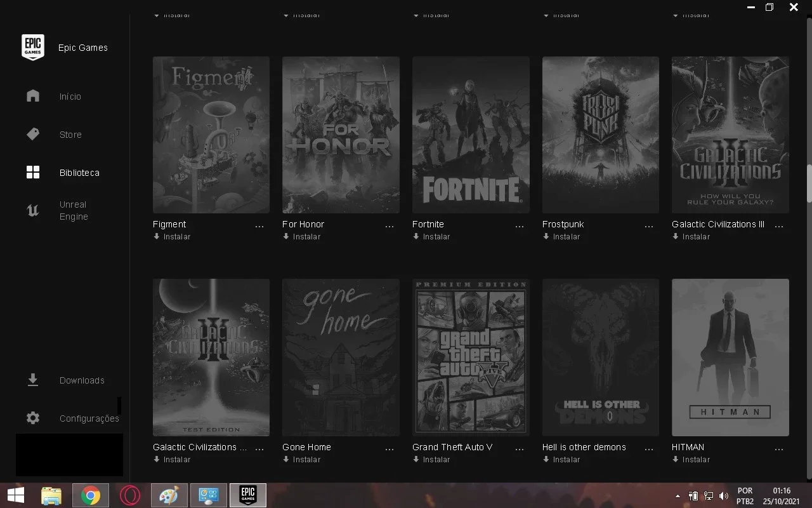This screenshot has height=508, width=812.
Task: Open Configurações in the sidebar
Action: (x=89, y=418)
